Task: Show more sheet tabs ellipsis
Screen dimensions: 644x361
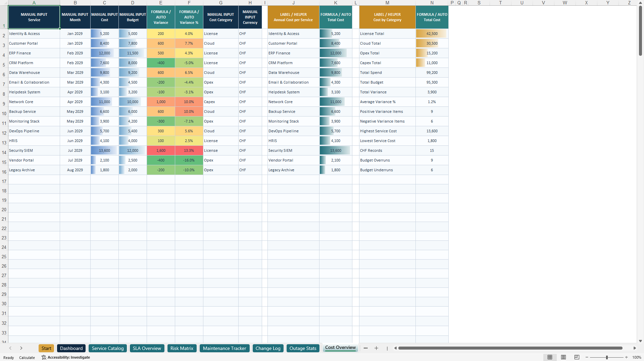Action: (x=365, y=348)
